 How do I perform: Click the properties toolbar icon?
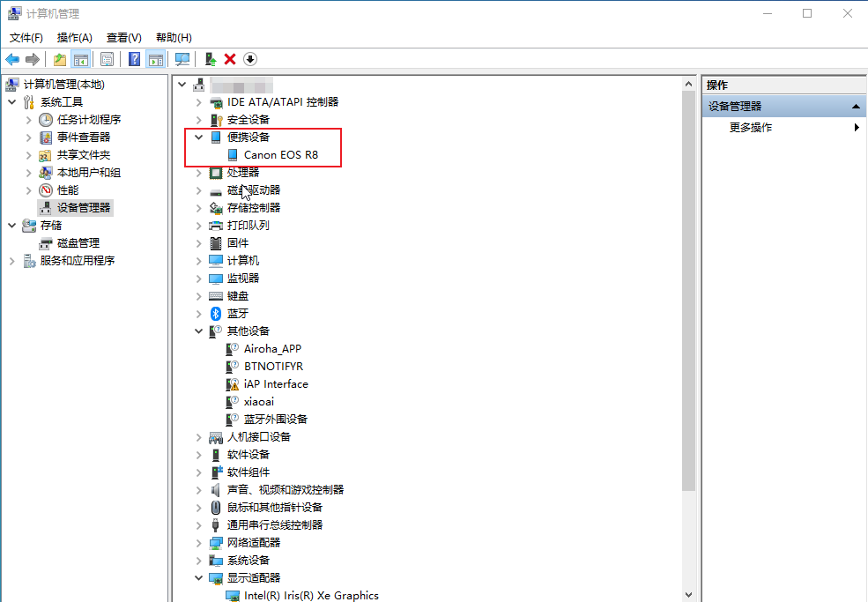tap(107, 59)
